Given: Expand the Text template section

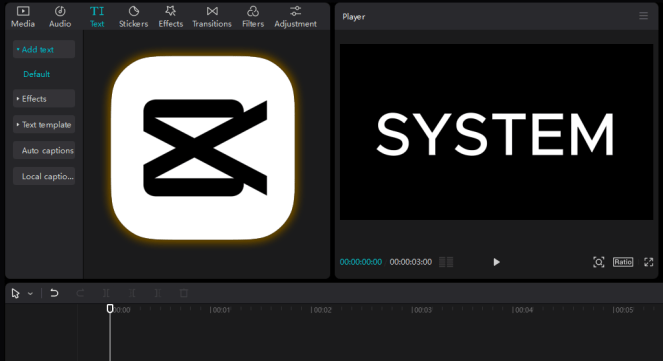Looking at the screenshot, I should pos(44,125).
